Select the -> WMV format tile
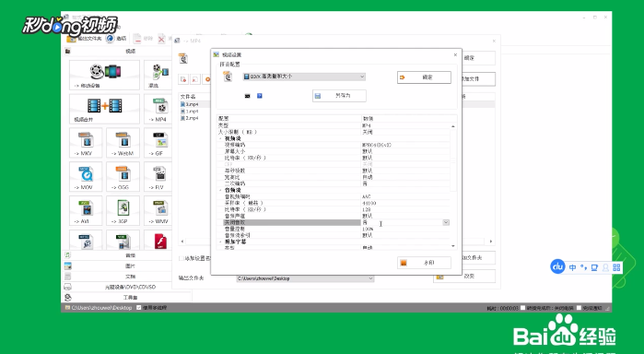Screen dimensions: 644x354 pyautogui.click(x=159, y=210)
